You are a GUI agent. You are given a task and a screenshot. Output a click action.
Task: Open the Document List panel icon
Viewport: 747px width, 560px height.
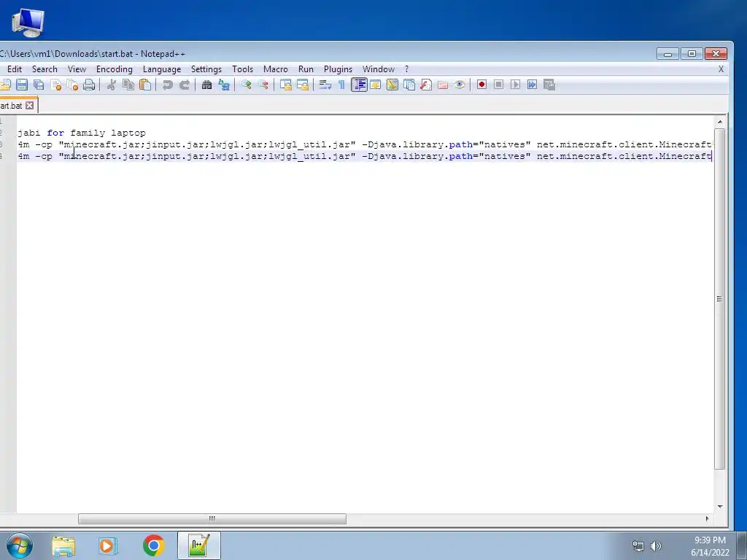(409, 85)
